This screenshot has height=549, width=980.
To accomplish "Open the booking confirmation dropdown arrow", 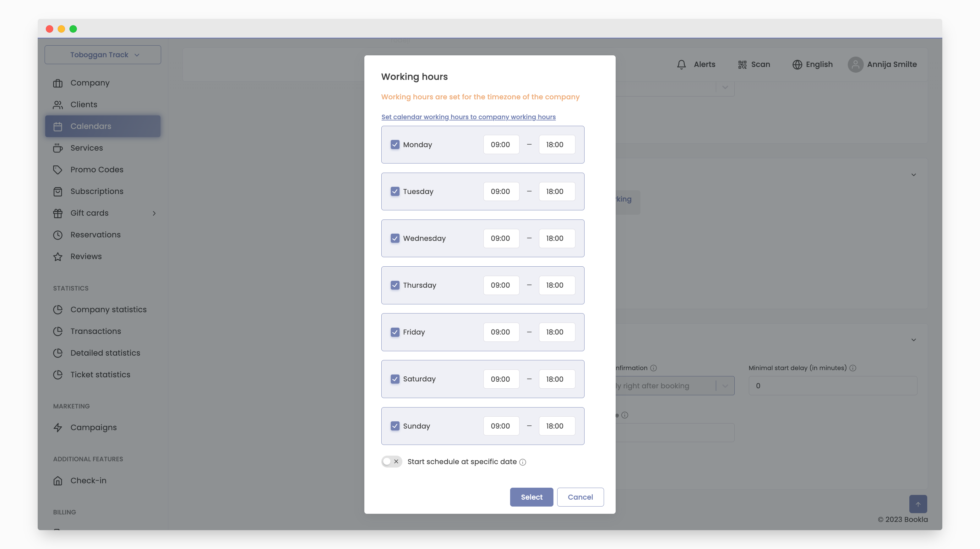I will point(725,386).
